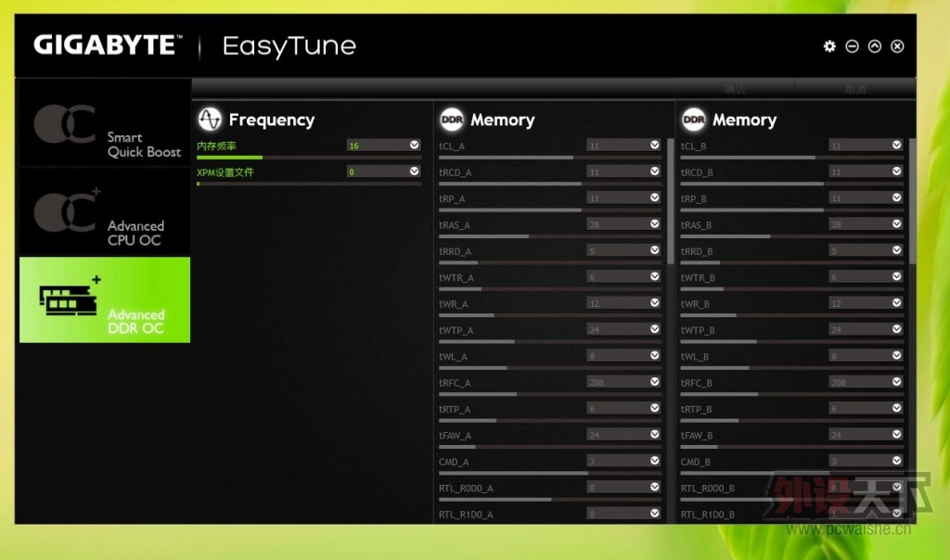This screenshot has height=560, width=950.
Task: Adjust the tRP_A slider
Action: click(x=550, y=210)
